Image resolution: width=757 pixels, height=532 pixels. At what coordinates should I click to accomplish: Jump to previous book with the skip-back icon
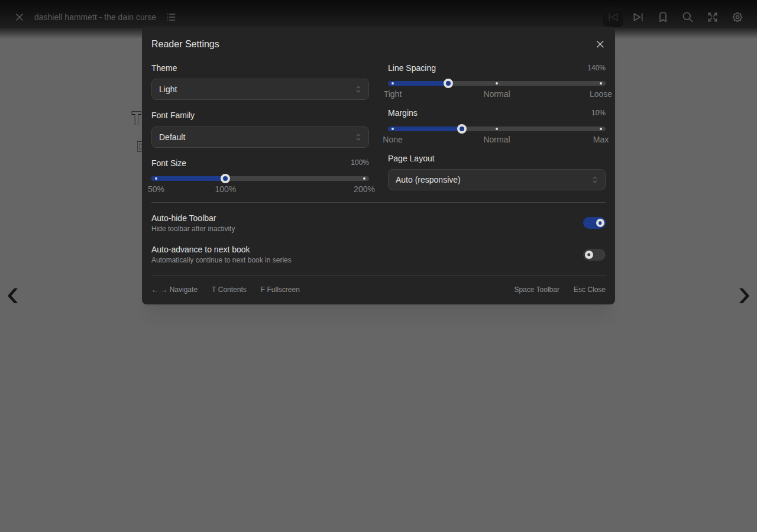[613, 17]
